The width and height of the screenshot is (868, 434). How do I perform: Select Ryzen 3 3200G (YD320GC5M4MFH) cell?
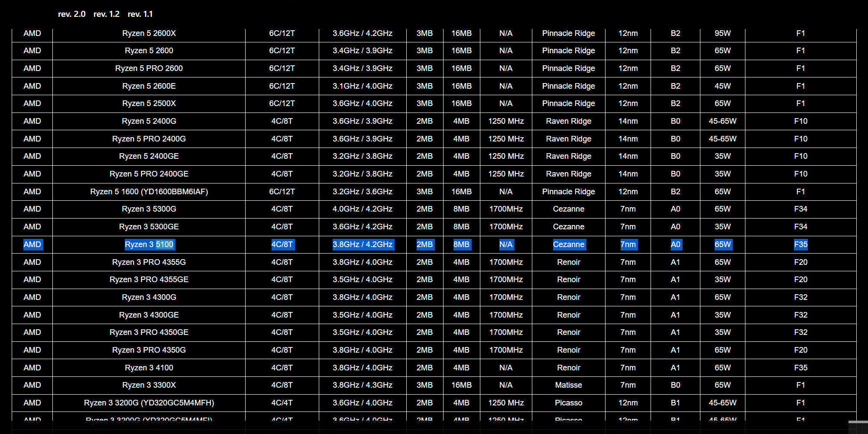pos(149,403)
